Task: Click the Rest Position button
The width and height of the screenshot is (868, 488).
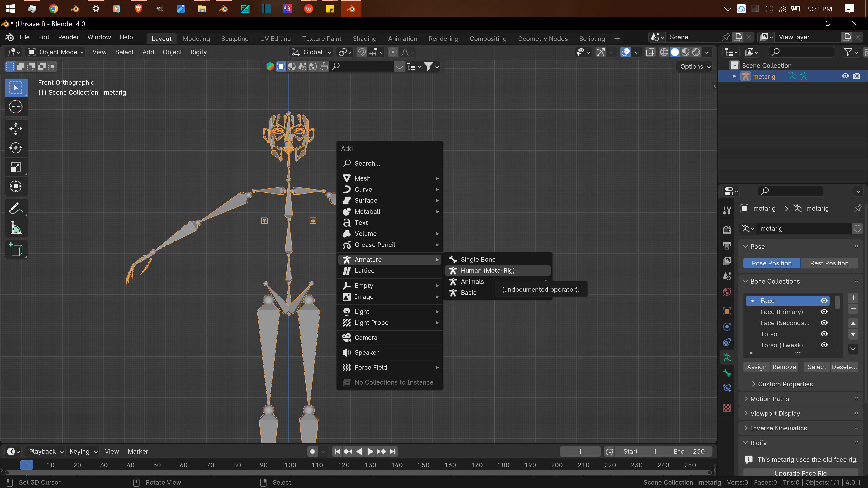Action: [829, 263]
